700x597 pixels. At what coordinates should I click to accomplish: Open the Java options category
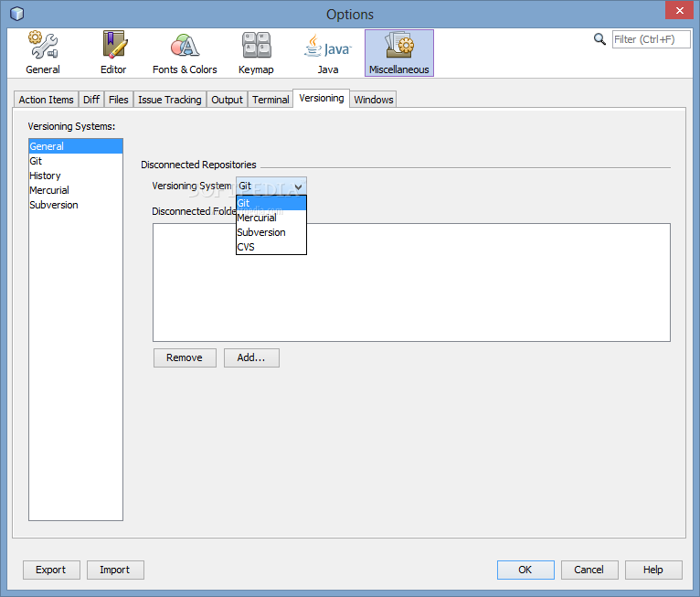(328, 53)
